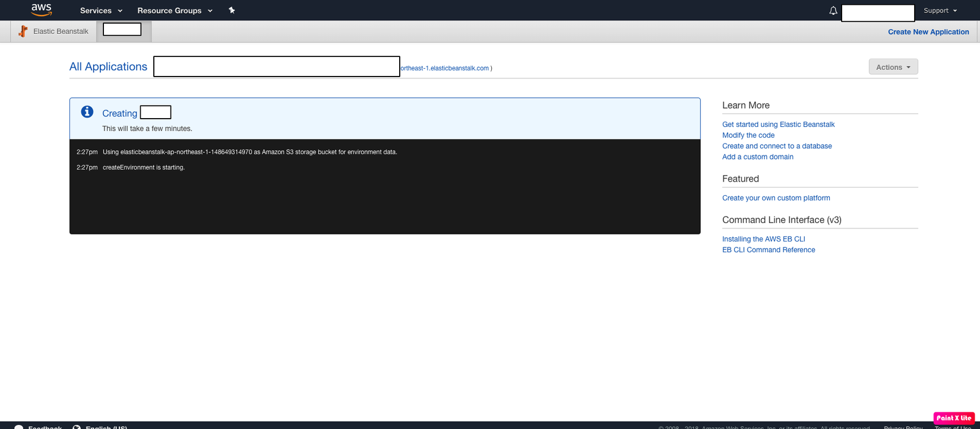980x429 pixels.
Task: Click Create New Application
Action: click(x=928, y=32)
